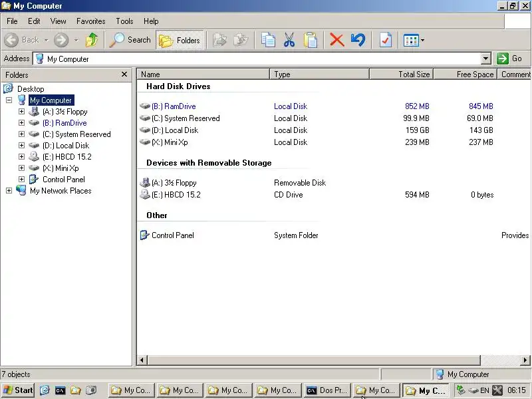Screen dimensions: 532x399
Task: Open the View menu
Action: [x=58, y=21]
